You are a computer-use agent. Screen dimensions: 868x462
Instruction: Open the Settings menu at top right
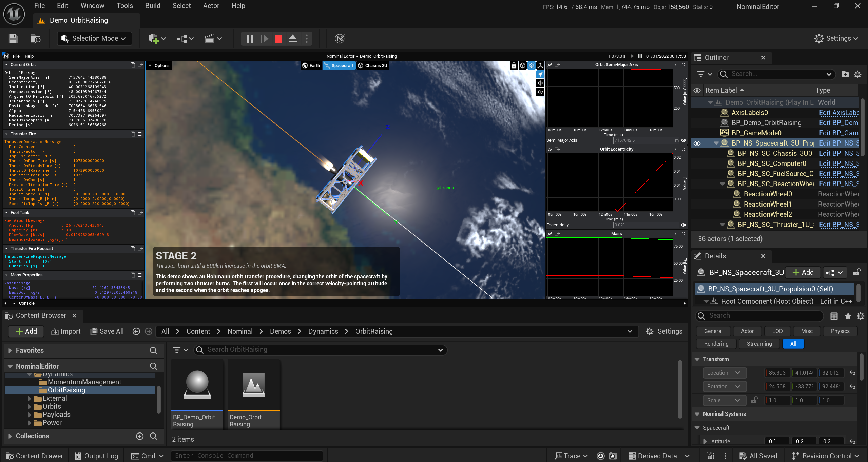tap(836, 38)
